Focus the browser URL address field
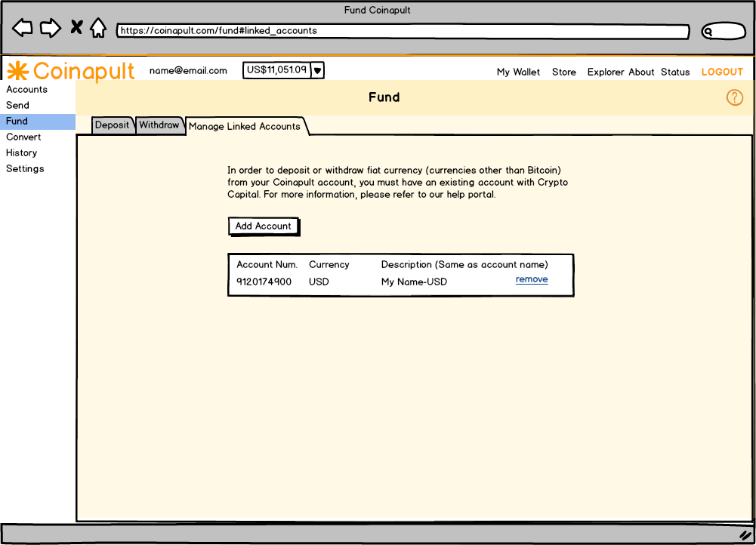 pyautogui.click(x=402, y=32)
